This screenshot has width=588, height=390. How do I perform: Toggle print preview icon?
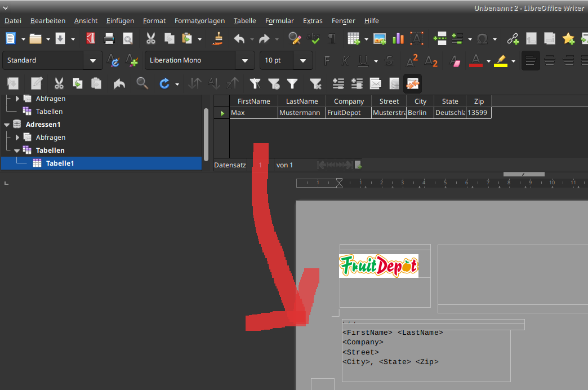tap(128, 38)
